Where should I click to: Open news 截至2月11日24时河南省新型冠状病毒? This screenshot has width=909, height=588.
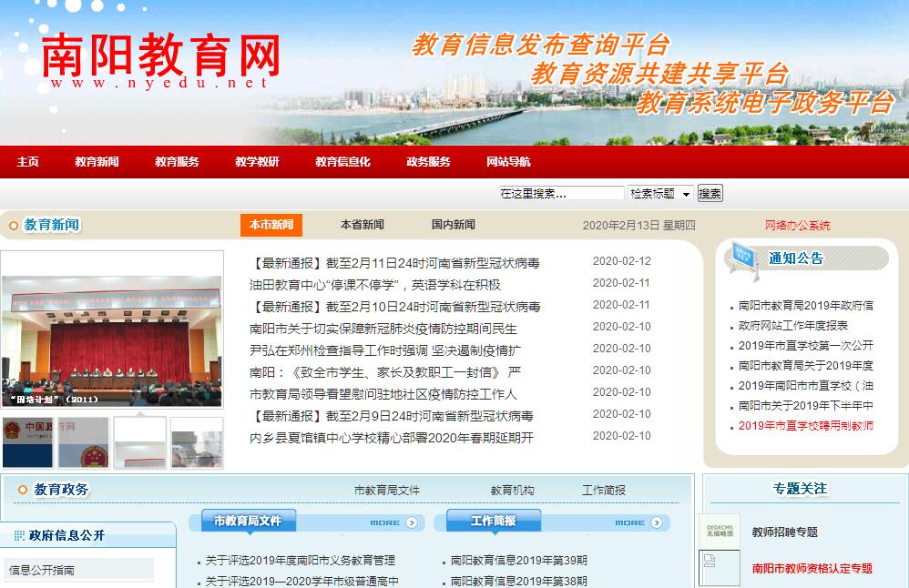point(394,263)
